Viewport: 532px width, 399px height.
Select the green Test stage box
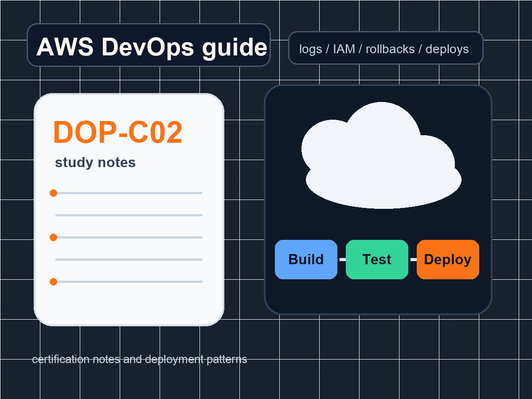[x=377, y=259]
